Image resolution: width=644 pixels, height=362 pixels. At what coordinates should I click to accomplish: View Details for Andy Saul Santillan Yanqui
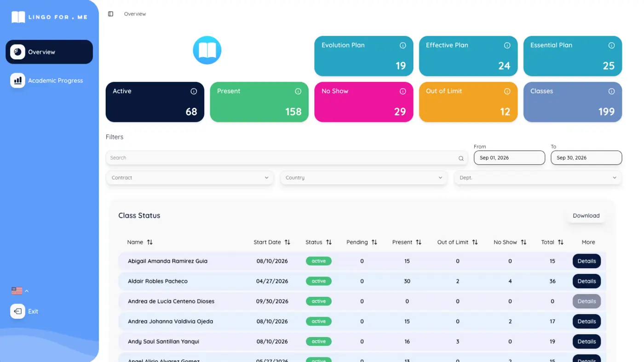[x=586, y=342]
